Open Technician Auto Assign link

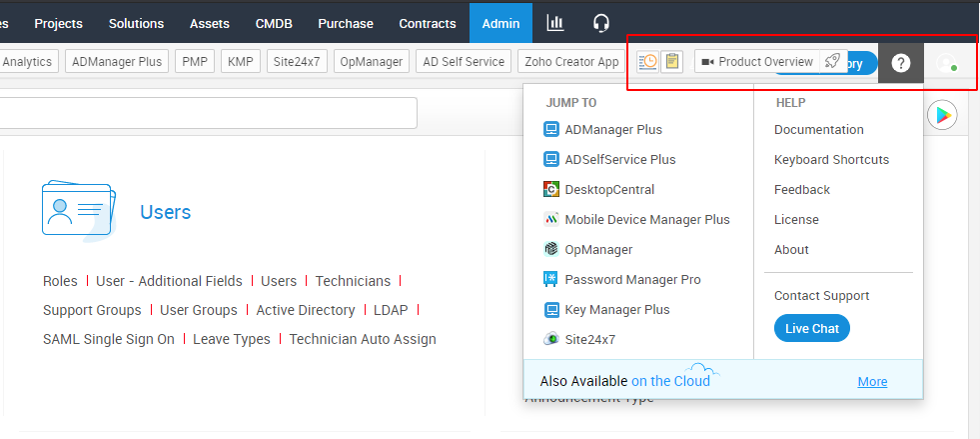click(x=363, y=340)
